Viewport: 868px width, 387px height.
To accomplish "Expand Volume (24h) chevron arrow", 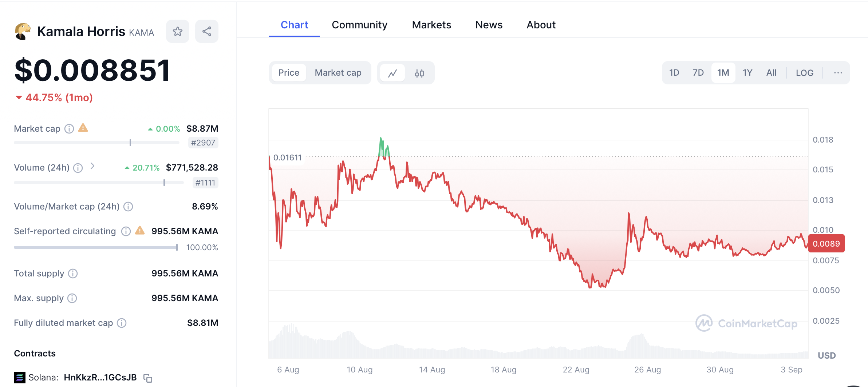I will (x=92, y=166).
